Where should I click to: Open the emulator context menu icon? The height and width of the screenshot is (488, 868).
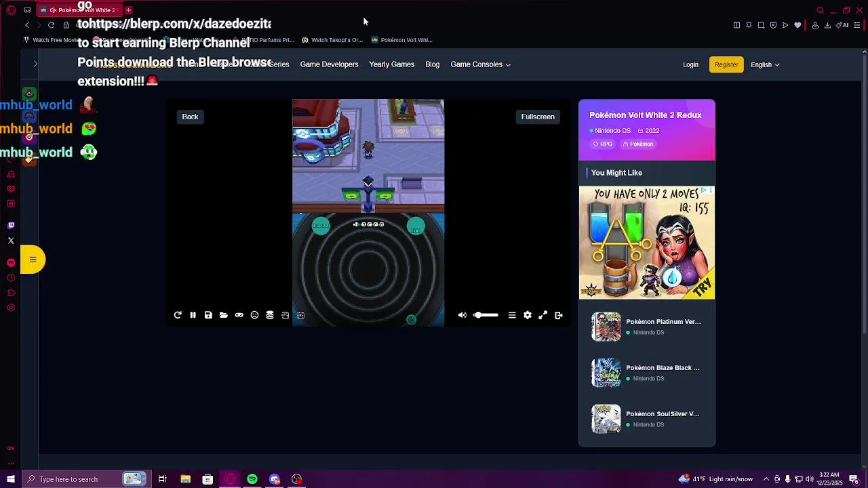tap(512, 315)
